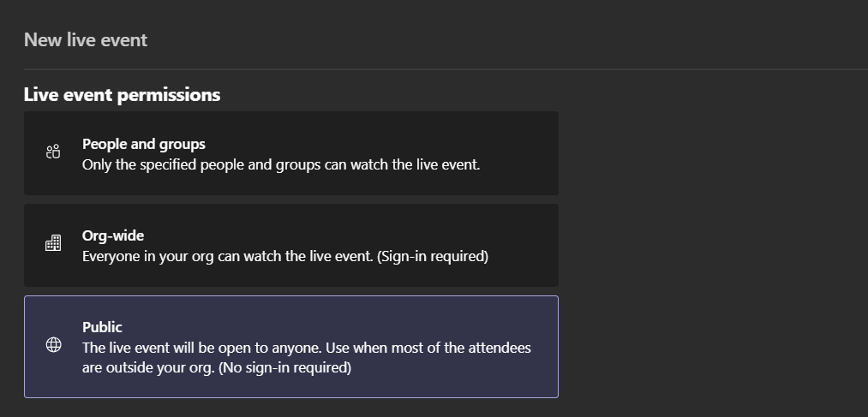The height and width of the screenshot is (417, 868).
Task: Click the "People and groups" option title
Action: tap(143, 144)
